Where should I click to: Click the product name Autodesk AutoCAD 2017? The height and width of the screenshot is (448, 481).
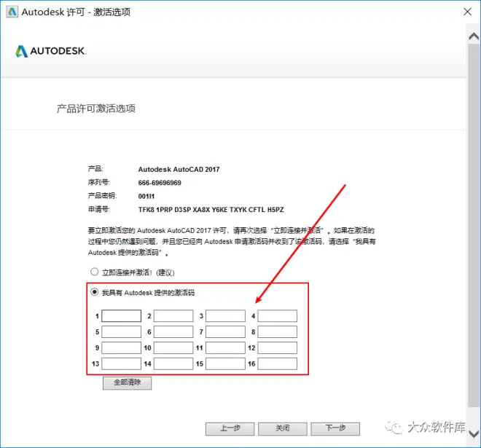(179, 169)
